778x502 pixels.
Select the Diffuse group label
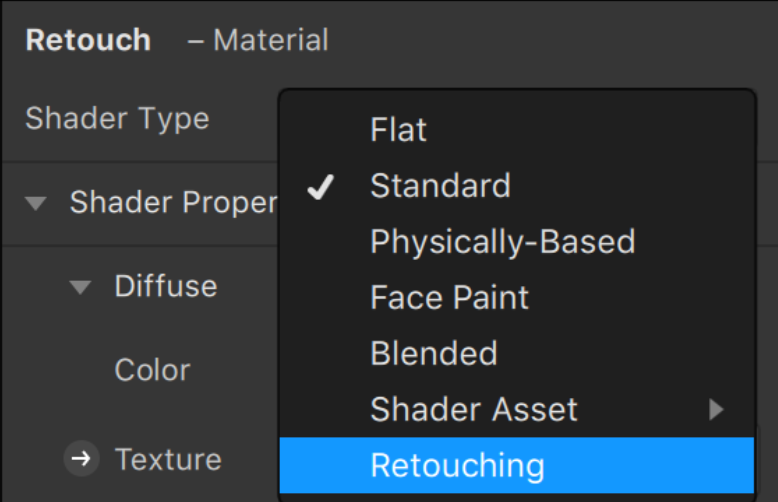[166, 286]
